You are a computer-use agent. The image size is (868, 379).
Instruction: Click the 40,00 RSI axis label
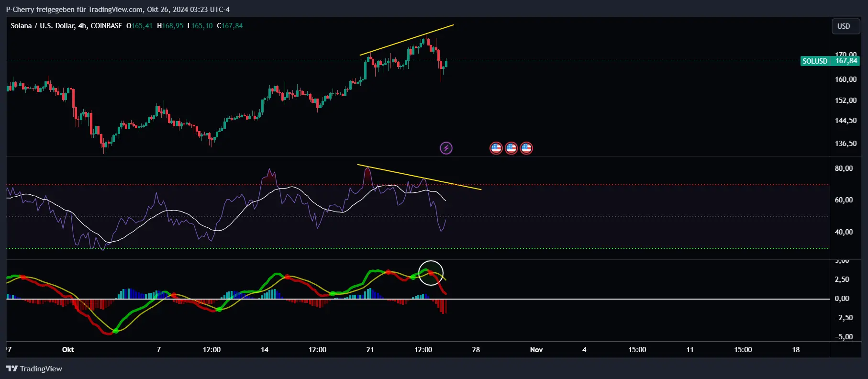point(844,232)
